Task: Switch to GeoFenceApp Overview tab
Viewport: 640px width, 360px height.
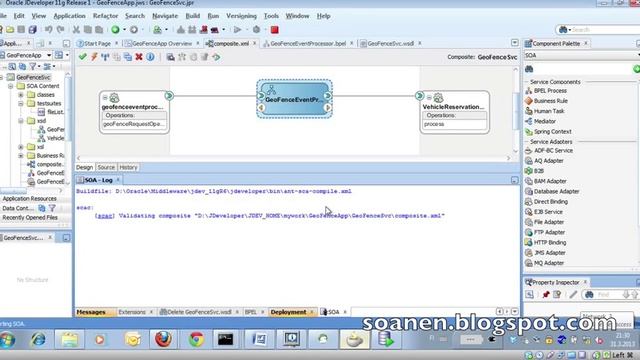Action: (162, 43)
